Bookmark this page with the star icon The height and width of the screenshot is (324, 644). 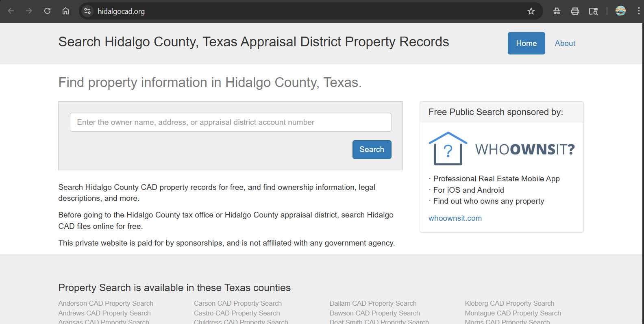click(531, 11)
